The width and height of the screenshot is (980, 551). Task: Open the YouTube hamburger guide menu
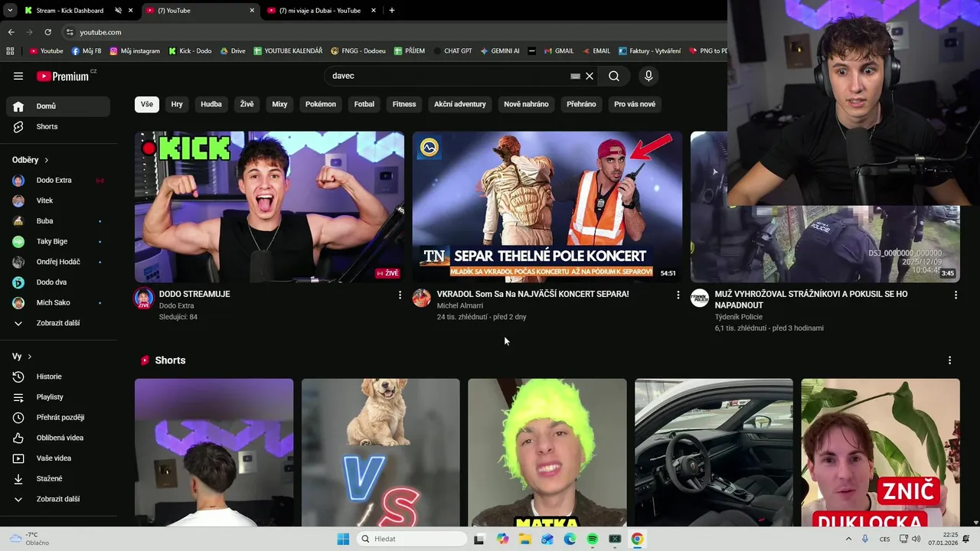tap(18, 76)
